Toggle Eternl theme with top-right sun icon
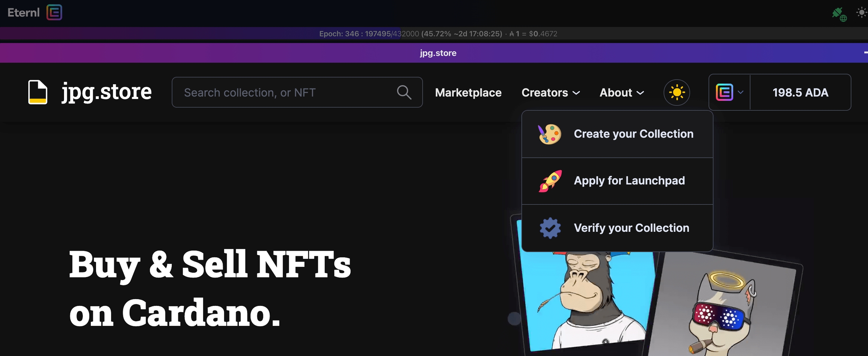Image resolution: width=868 pixels, height=356 pixels. point(861,12)
